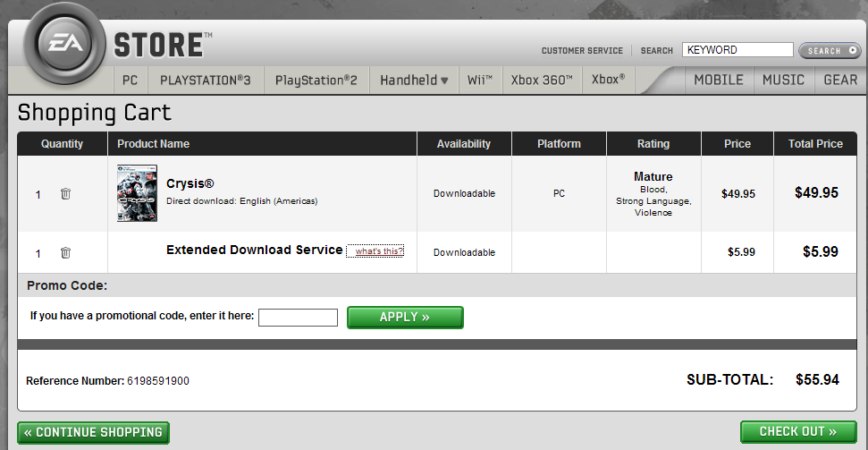Click the $49.95 total price for Crysis
868x450 pixels.
tap(816, 193)
